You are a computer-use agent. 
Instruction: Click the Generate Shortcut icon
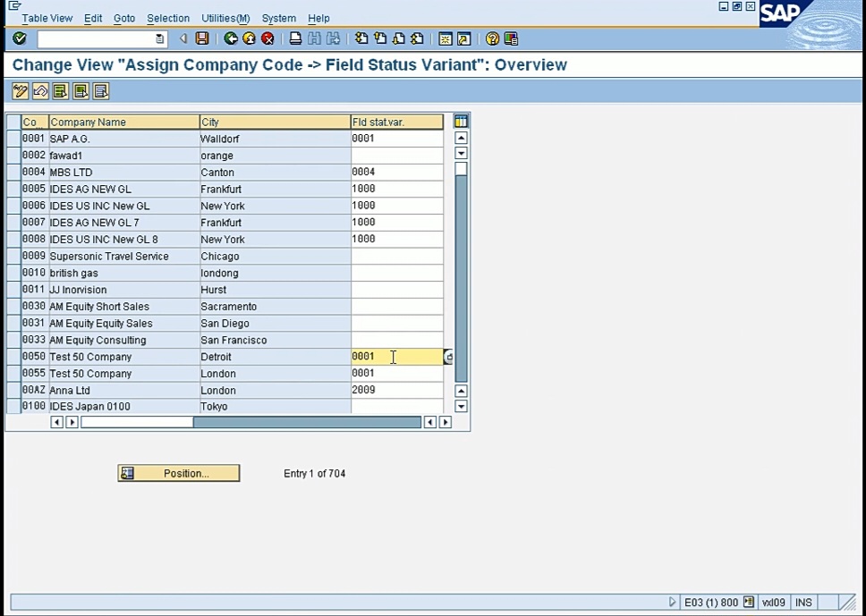pos(464,38)
